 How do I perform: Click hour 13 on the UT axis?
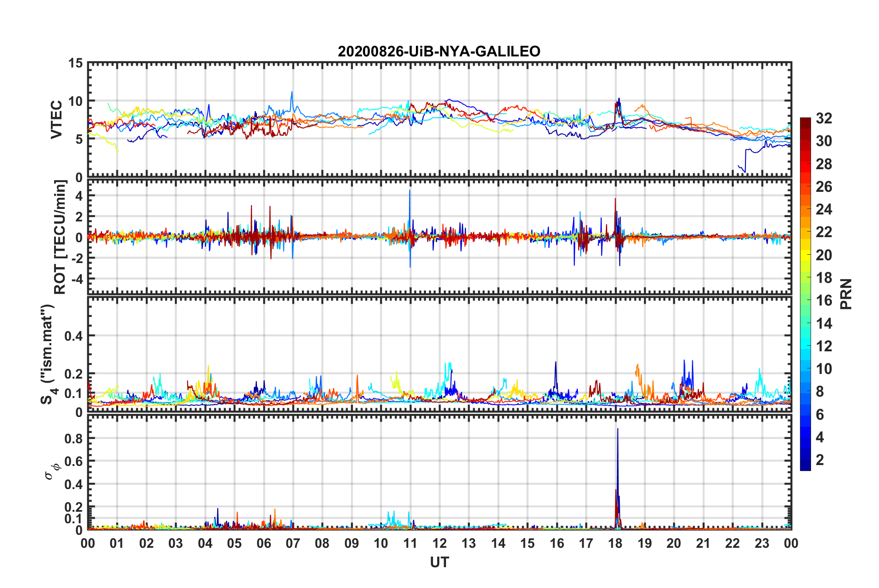(x=469, y=543)
